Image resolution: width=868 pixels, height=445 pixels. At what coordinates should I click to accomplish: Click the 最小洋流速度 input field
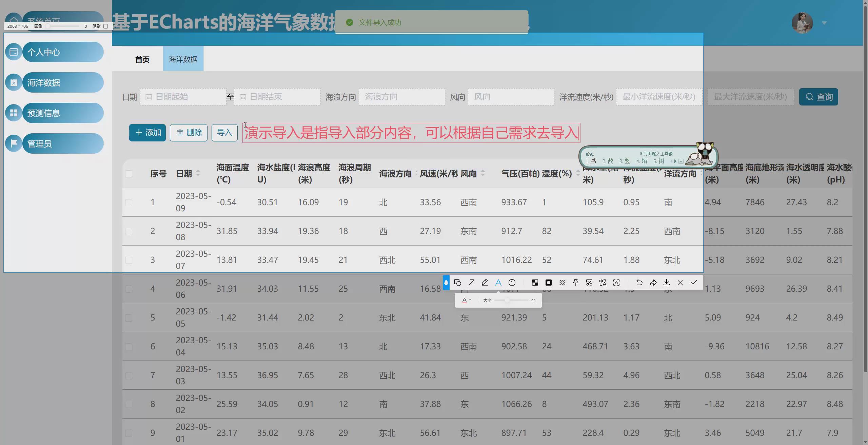pos(659,97)
